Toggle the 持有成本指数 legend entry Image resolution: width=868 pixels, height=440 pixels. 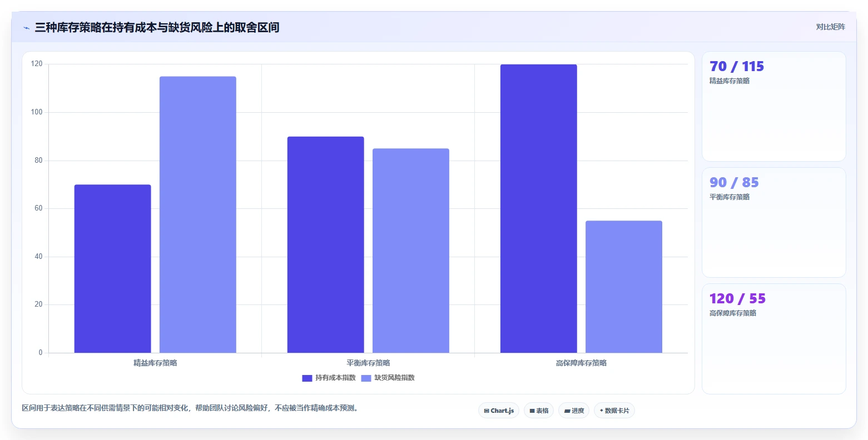[x=329, y=378]
